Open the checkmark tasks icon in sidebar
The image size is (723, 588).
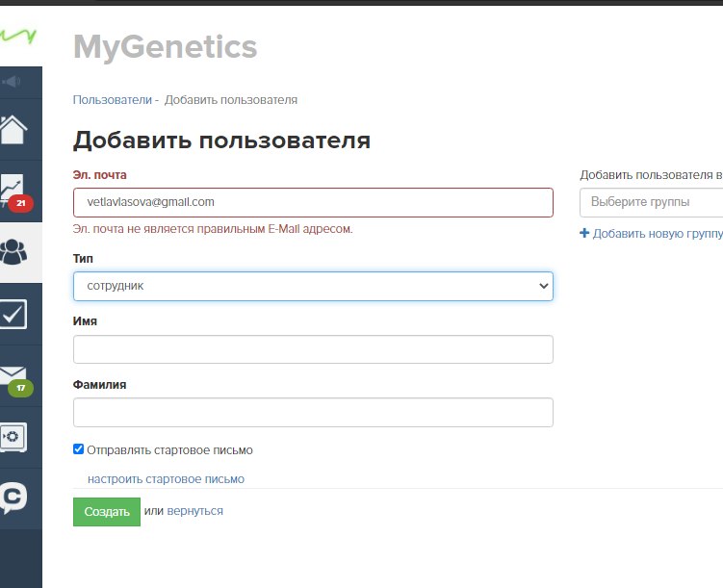pos(13,315)
